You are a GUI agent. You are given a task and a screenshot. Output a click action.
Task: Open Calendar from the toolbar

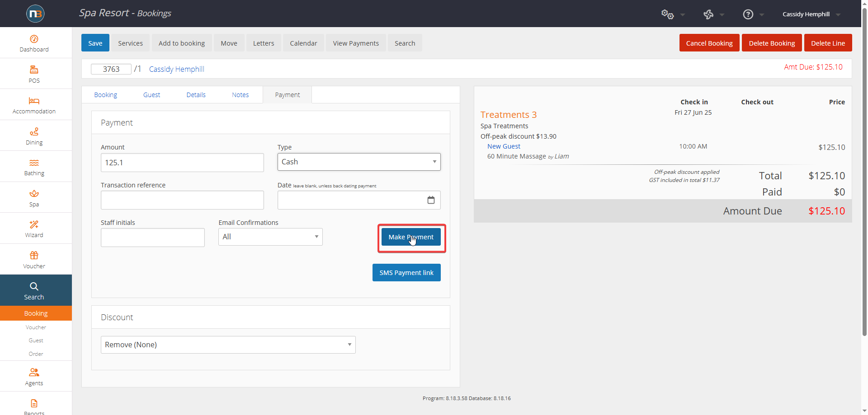(x=304, y=43)
